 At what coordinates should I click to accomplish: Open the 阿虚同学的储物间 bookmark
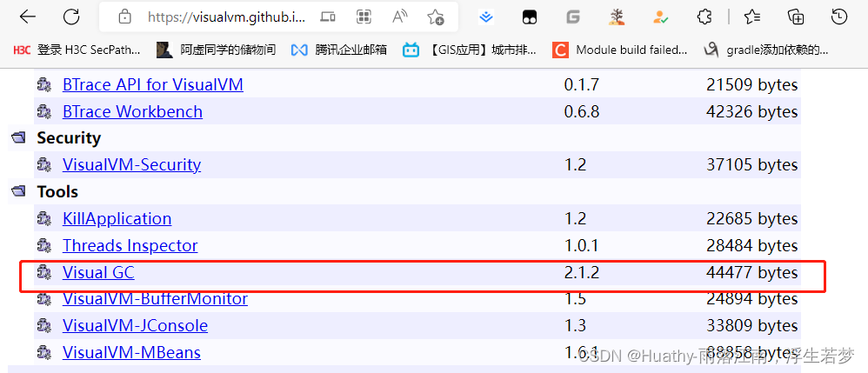pos(216,50)
